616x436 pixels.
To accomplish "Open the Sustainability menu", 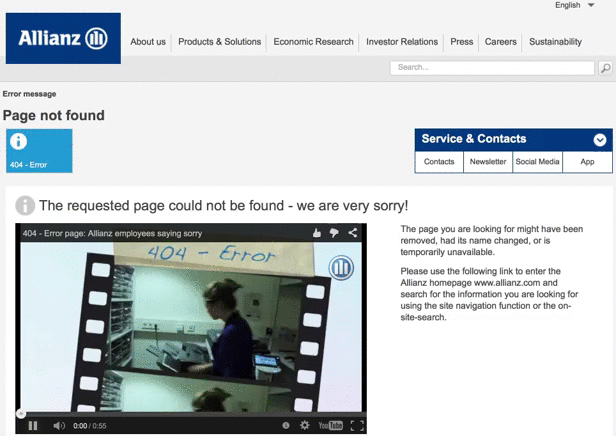I will point(555,42).
